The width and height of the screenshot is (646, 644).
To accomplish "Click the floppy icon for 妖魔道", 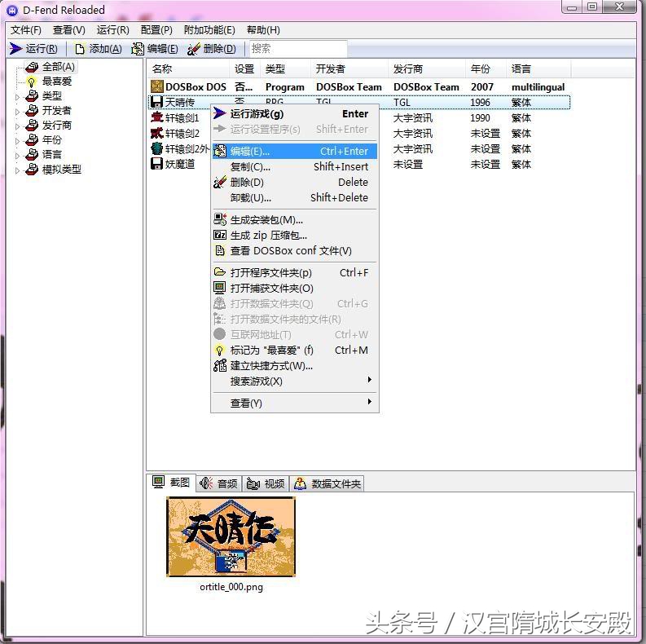I will coord(157,164).
